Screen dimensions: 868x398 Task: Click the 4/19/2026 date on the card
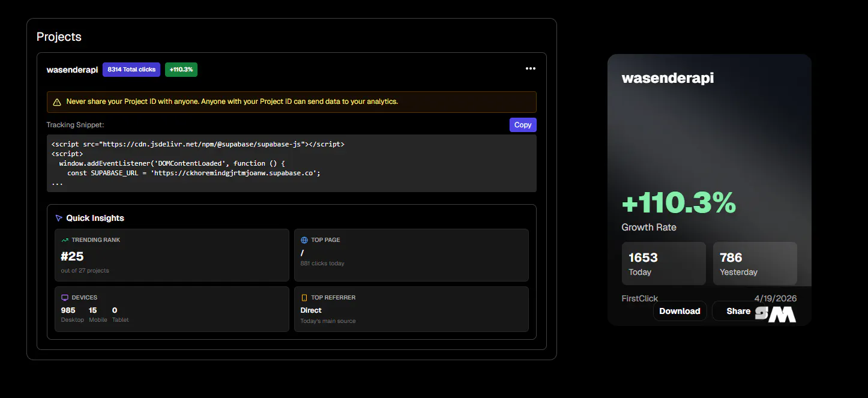click(x=776, y=298)
